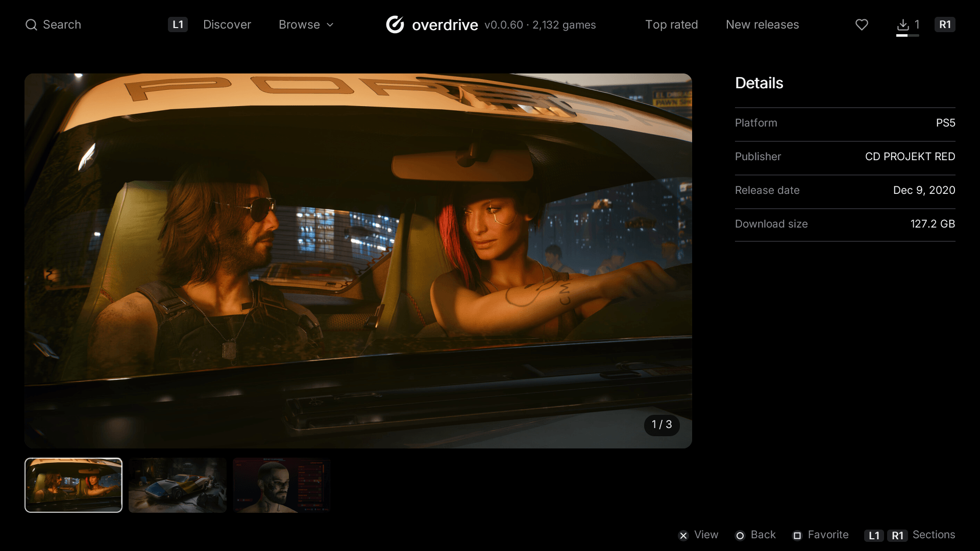Click the overdrive logo icon

click(395, 24)
